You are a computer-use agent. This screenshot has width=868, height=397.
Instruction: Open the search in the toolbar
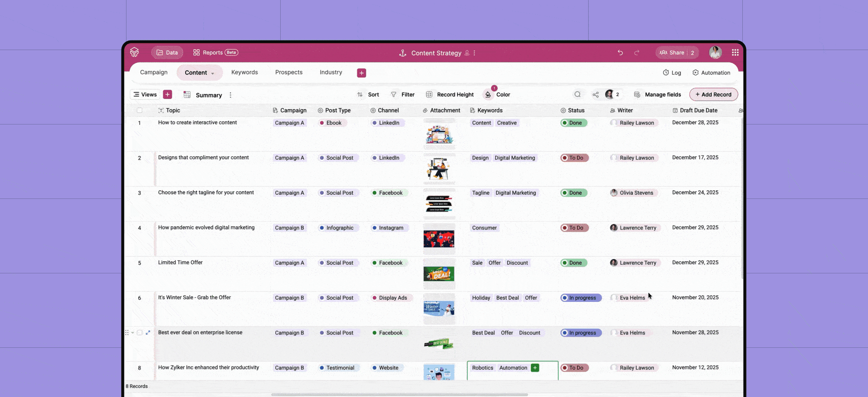577,94
